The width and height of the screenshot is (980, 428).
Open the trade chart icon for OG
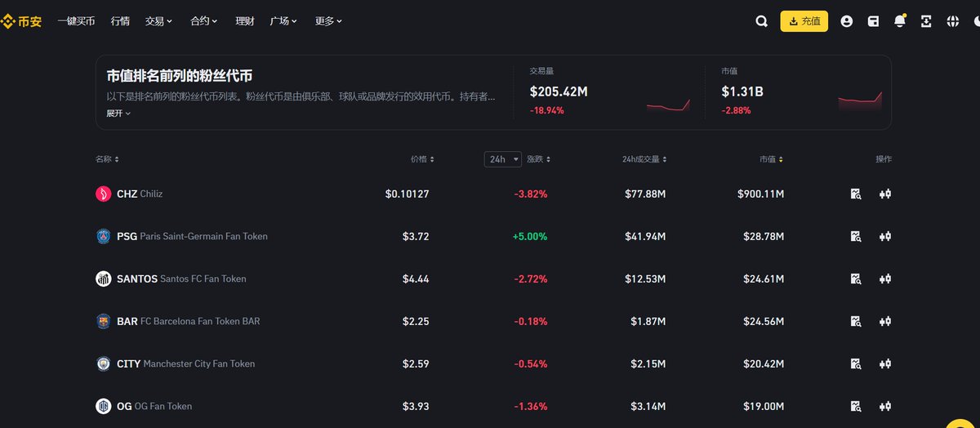click(885, 406)
